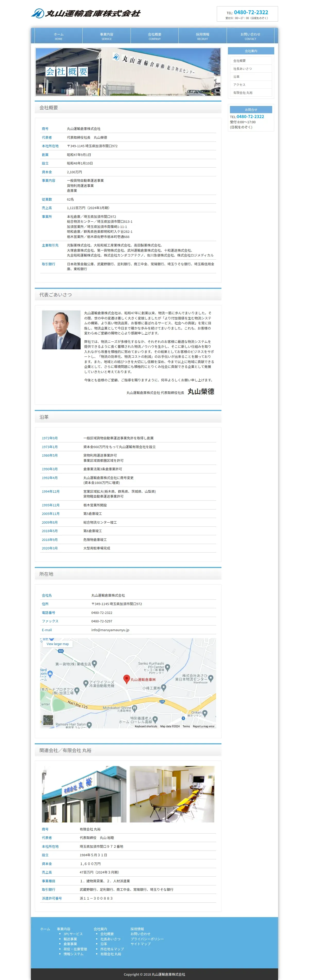Open footer 事業内容 link
This screenshot has width=309, height=980.
(x=63, y=929)
